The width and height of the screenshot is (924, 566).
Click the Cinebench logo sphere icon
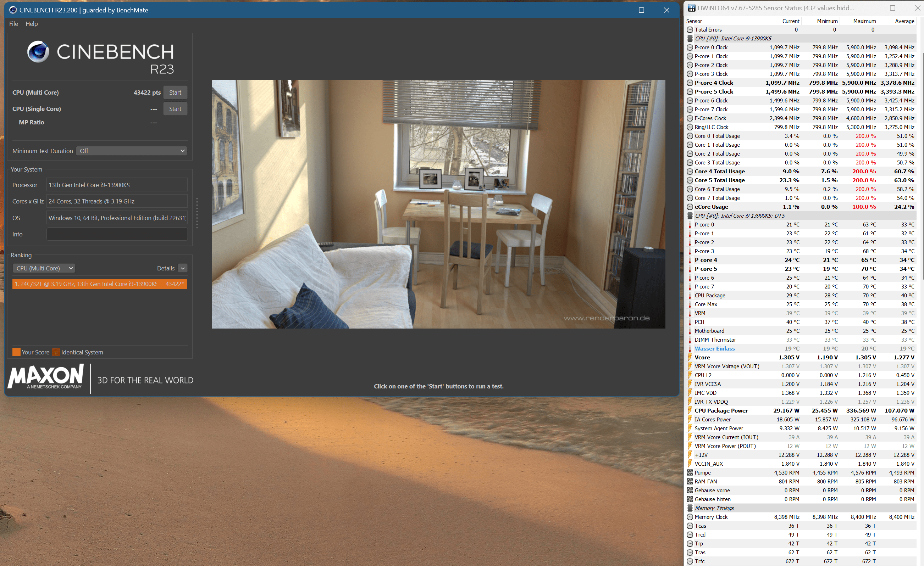pyautogui.click(x=38, y=52)
